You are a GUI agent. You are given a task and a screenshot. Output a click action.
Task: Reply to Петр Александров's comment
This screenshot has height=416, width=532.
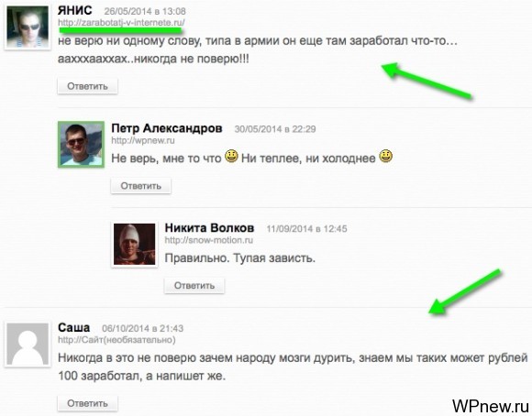point(141,186)
